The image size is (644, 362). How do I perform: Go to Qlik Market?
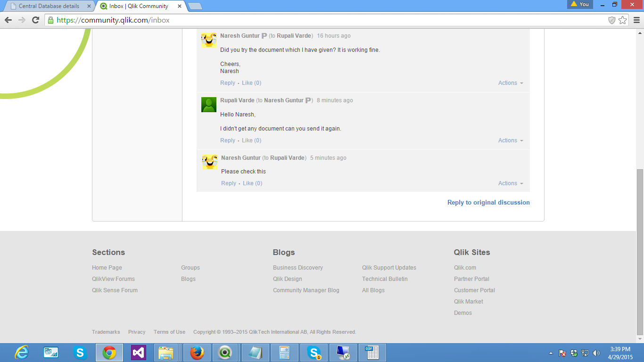[469, 302]
